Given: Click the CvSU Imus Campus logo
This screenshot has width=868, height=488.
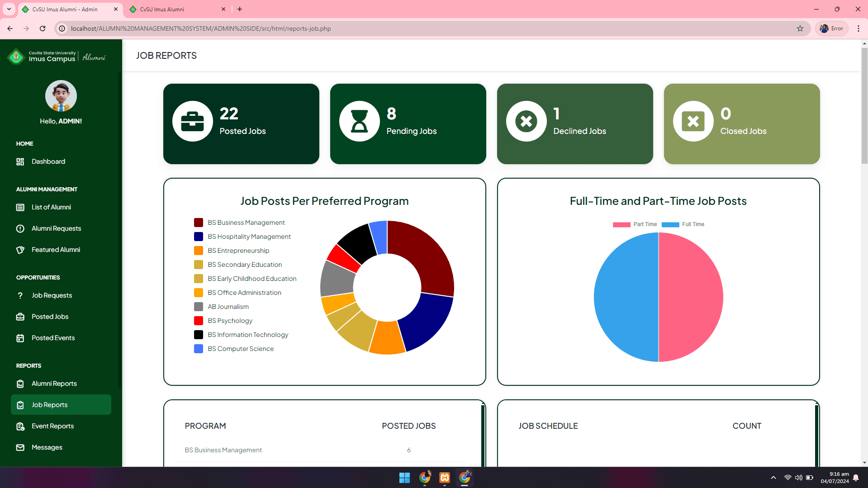Looking at the screenshot, I should pos(57,57).
